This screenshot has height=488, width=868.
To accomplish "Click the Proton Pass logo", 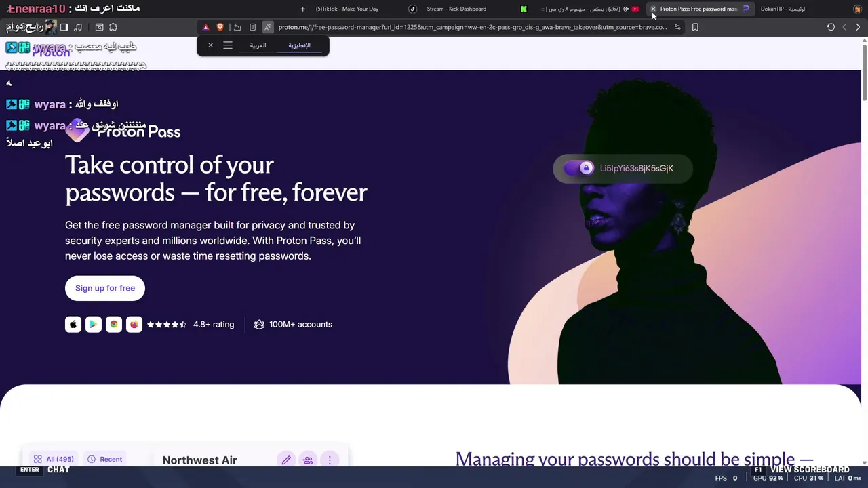I will point(123,131).
